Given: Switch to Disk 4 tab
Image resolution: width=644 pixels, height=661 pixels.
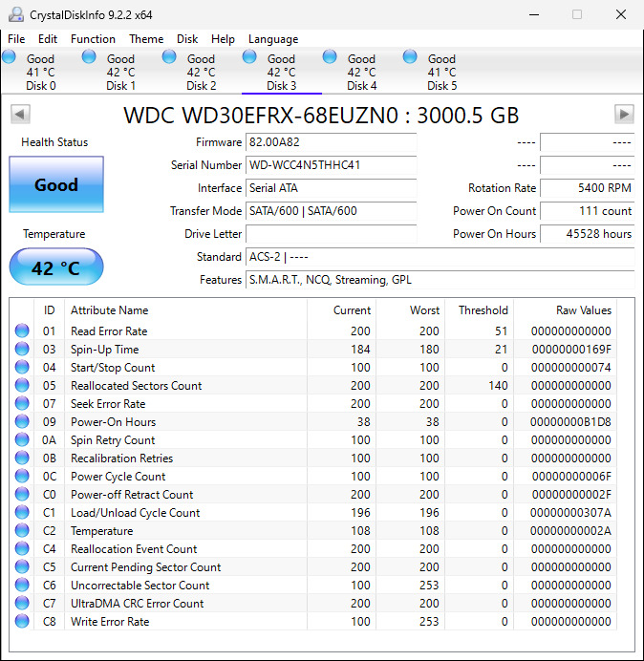Looking at the screenshot, I should click(x=361, y=72).
